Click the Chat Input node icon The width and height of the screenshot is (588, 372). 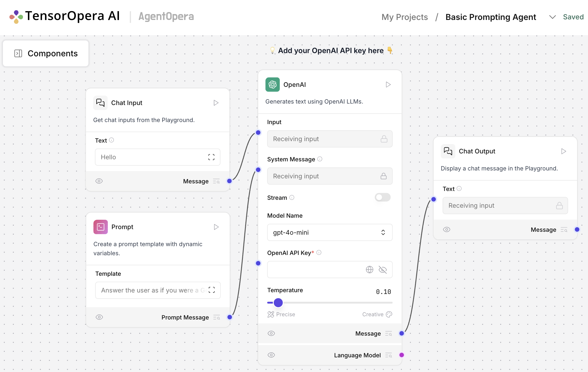click(x=100, y=103)
